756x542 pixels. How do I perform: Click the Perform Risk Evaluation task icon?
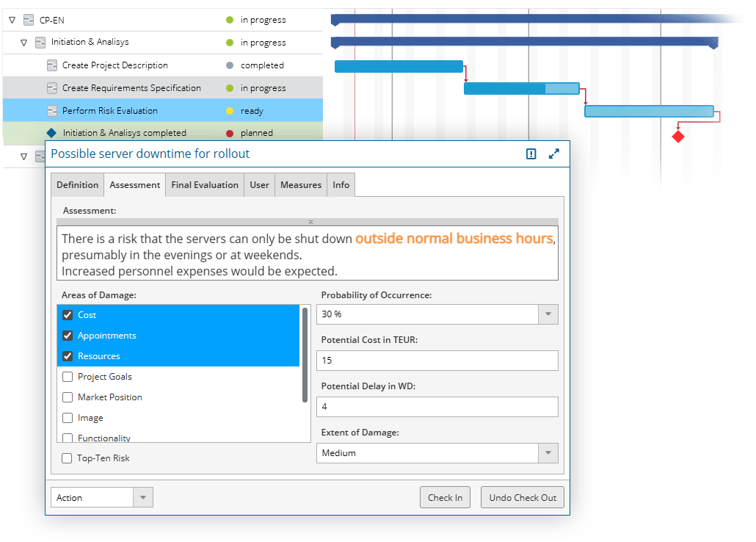point(52,111)
